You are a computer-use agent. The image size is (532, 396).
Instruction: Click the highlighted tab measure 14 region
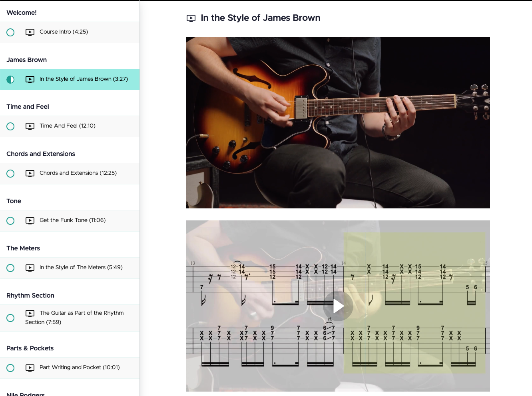[414, 303]
